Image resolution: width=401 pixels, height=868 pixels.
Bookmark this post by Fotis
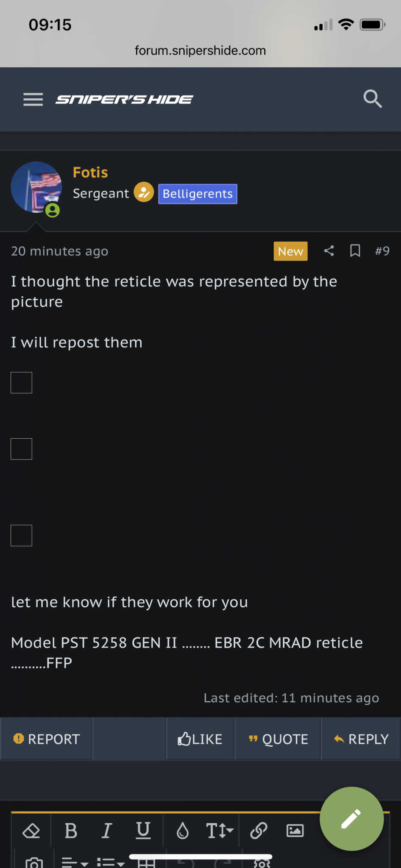pos(355,251)
